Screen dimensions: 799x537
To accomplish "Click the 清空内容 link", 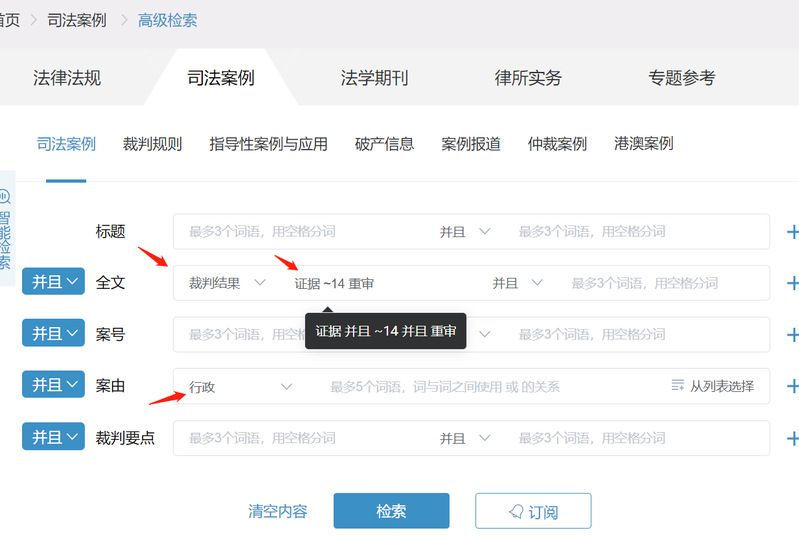I will [278, 511].
